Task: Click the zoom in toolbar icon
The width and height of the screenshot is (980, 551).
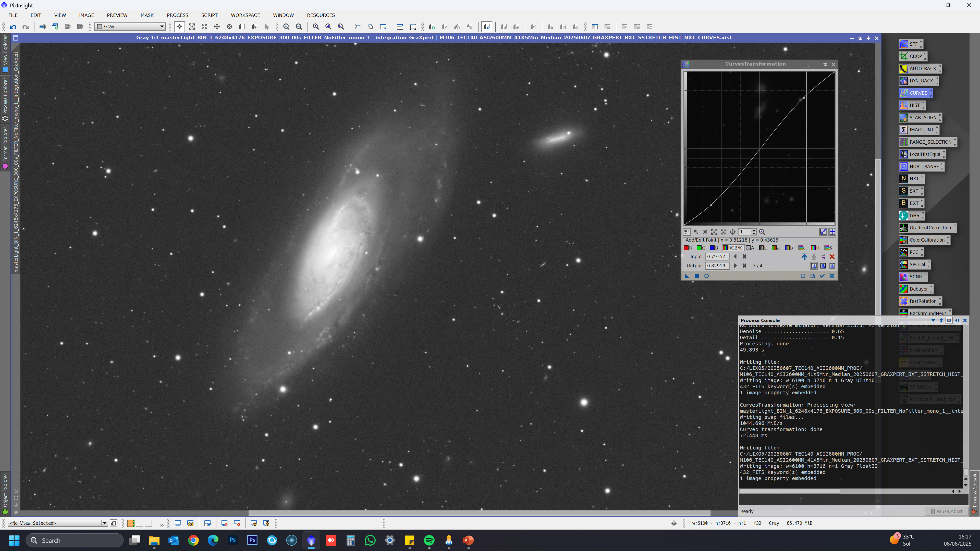Action: pyautogui.click(x=286, y=27)
